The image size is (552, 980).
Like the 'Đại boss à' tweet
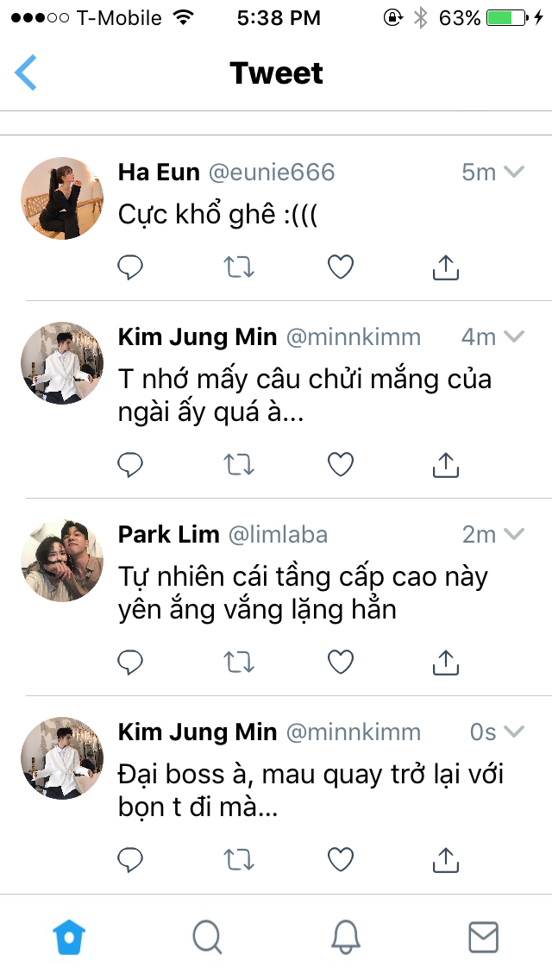click(x=341, y=859)
